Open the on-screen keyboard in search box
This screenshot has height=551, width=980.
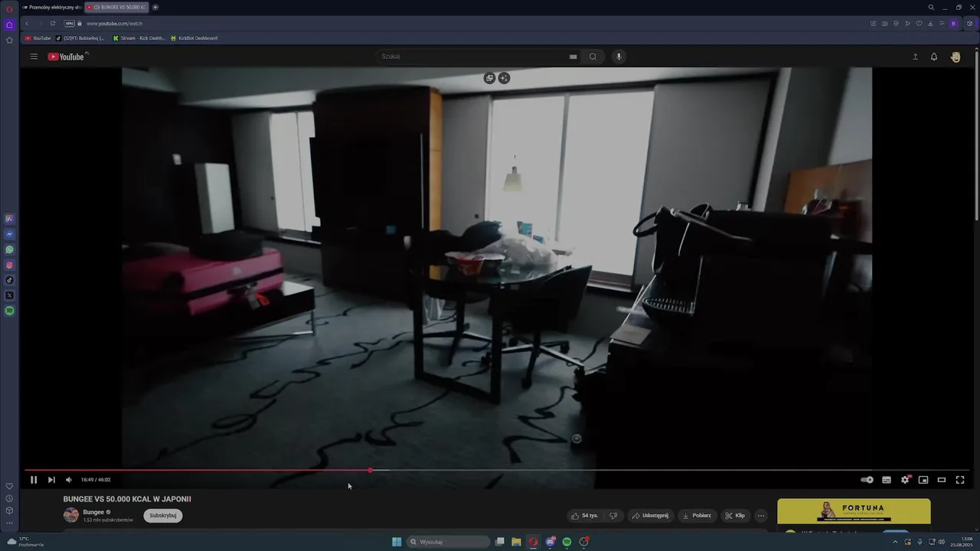coord(573,57)
